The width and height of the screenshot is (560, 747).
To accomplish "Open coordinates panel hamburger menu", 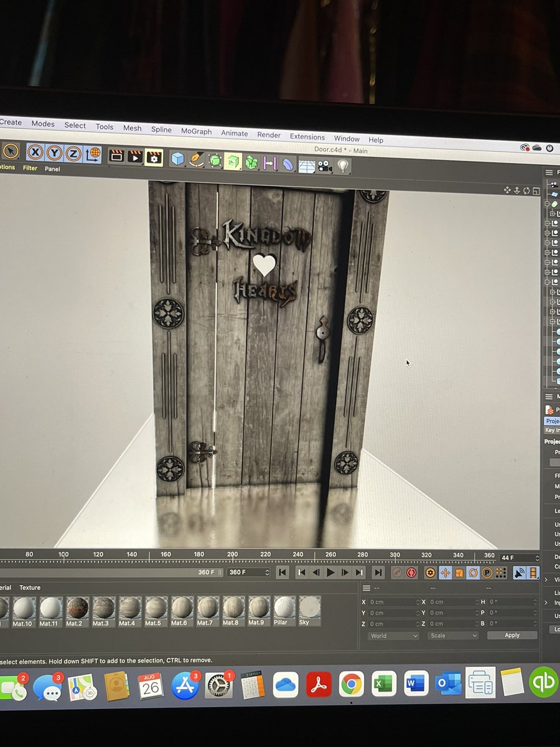I will coord(366,588).
